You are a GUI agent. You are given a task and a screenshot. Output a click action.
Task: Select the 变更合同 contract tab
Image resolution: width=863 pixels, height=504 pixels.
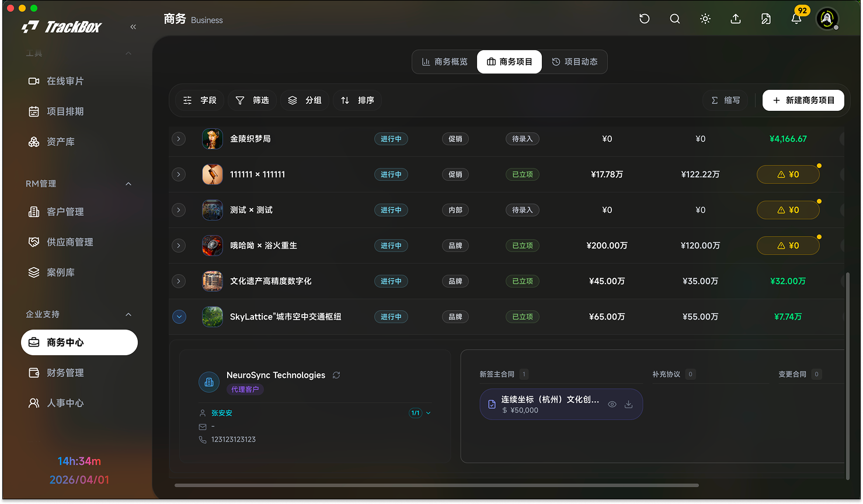(800, 374)
